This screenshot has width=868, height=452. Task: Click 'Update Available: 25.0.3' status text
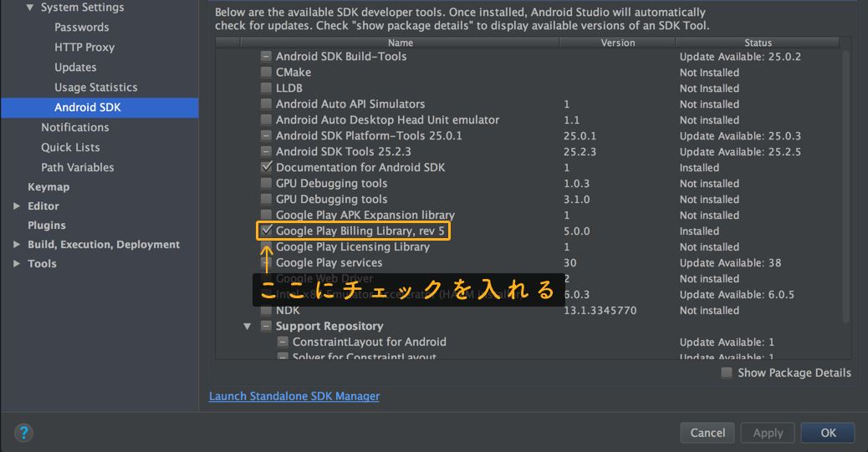(x=740, y=135)
